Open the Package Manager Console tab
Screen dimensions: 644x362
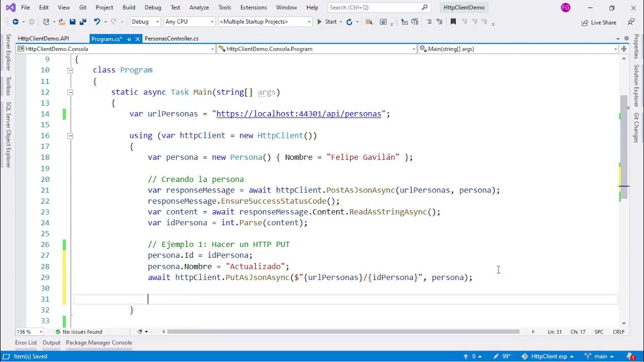(x=99, y=343)
